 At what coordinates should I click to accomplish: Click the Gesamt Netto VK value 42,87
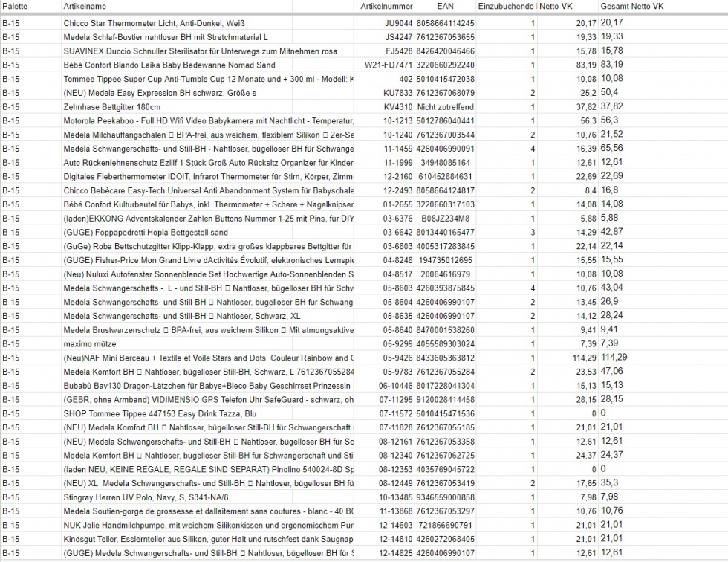[x=612, y=232]
